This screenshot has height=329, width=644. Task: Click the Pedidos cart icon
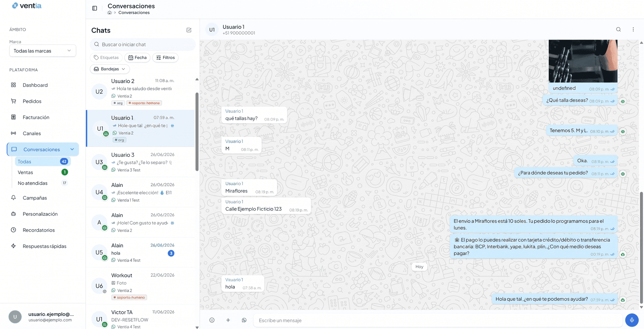click(x=13, y=101)
